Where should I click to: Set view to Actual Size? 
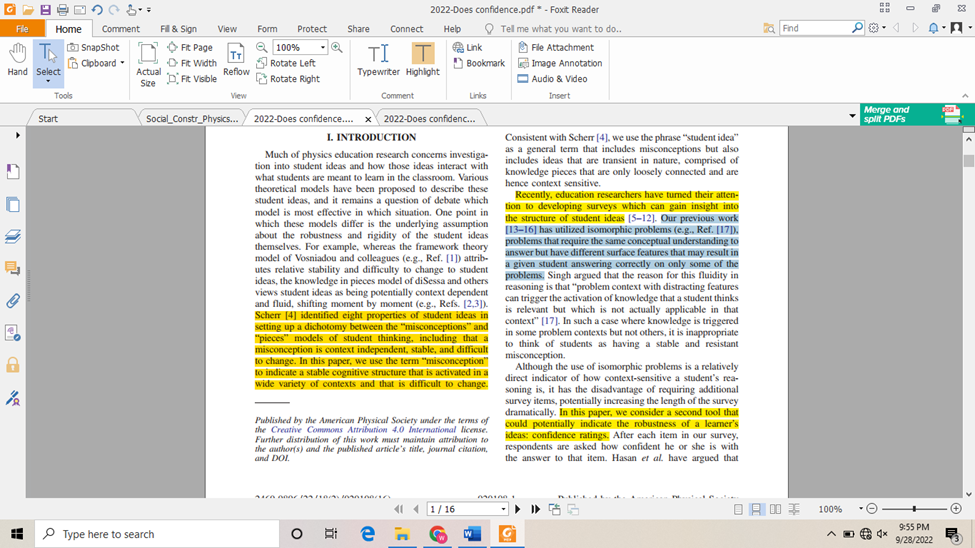[148, 65]
